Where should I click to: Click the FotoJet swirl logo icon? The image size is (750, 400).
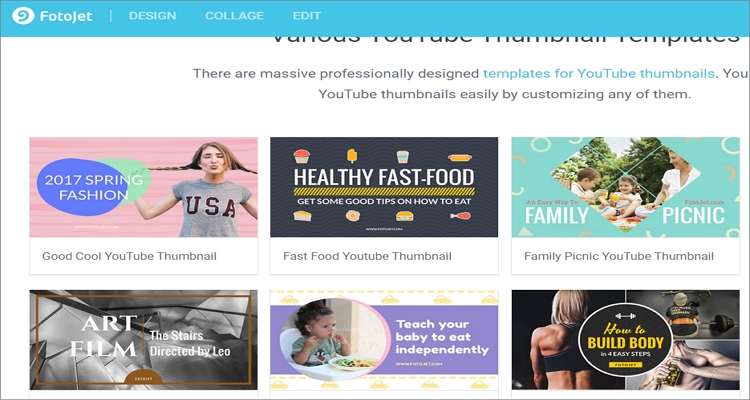pos(23,16)
